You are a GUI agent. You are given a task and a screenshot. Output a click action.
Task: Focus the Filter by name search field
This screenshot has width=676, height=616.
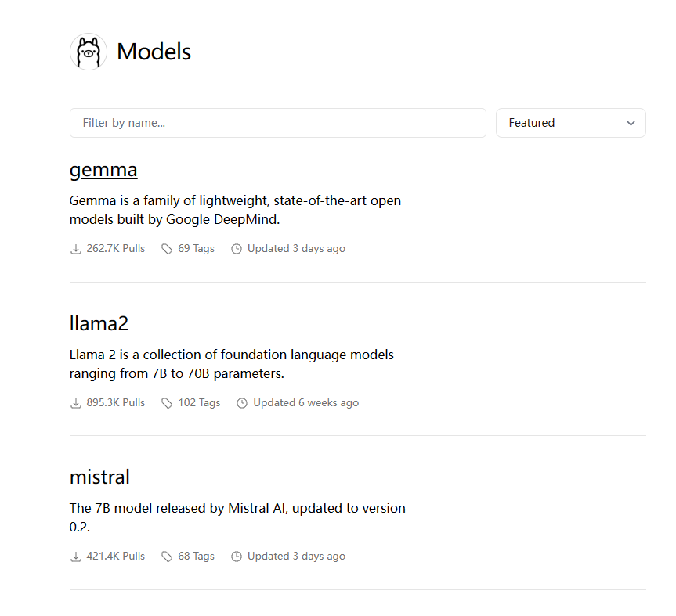coord(277,123)
